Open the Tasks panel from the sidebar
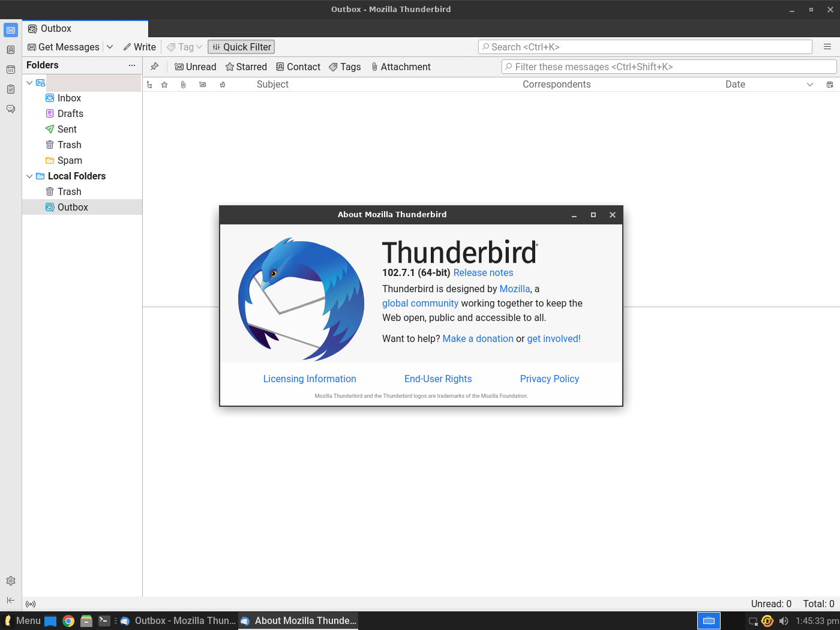Viewport: 840px width, 630px height. point(10,89)
